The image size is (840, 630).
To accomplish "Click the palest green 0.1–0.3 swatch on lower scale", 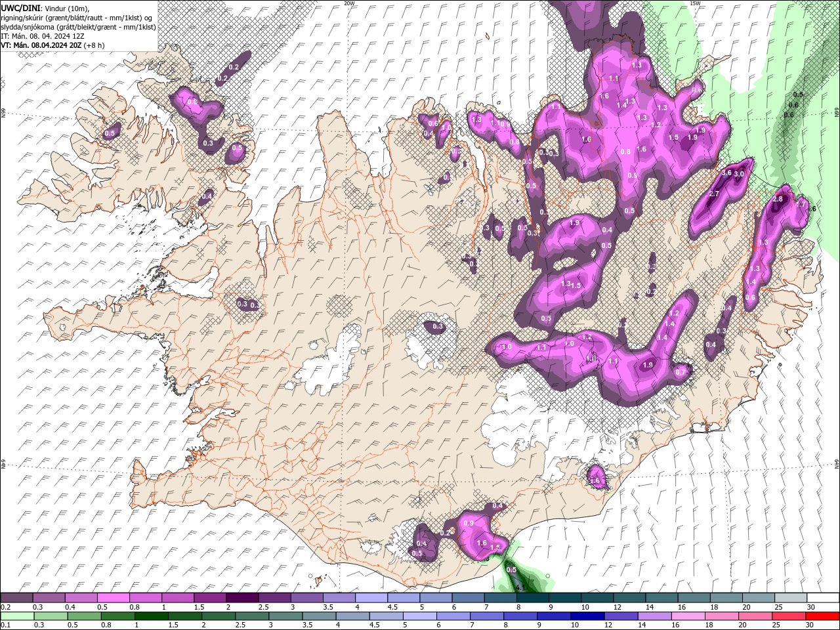I will [x=17, y=616].
